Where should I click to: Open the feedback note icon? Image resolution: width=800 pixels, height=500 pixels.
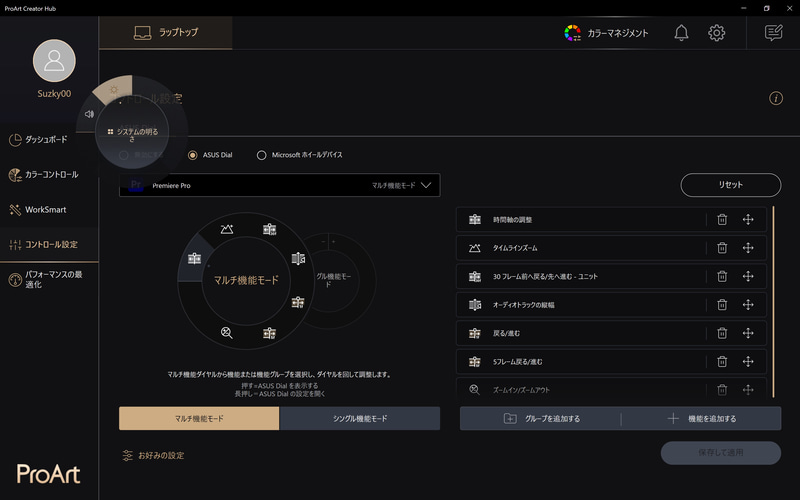coord(773,33)
